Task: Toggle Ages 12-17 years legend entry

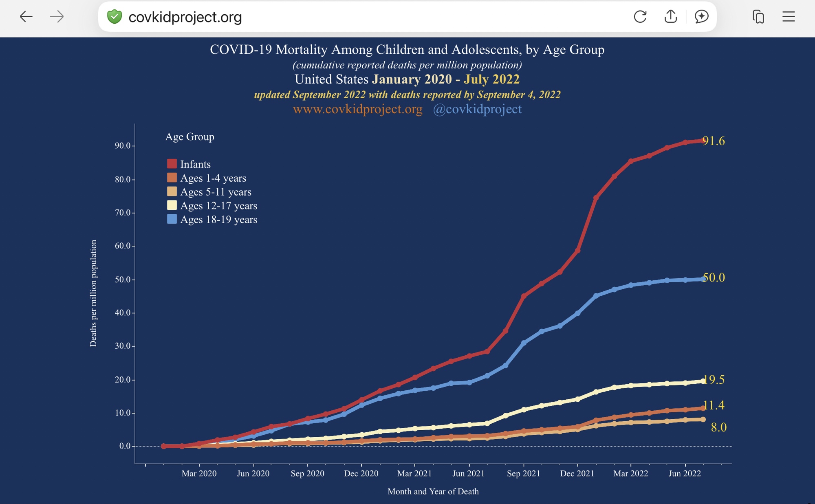Action: click(218, 206)
